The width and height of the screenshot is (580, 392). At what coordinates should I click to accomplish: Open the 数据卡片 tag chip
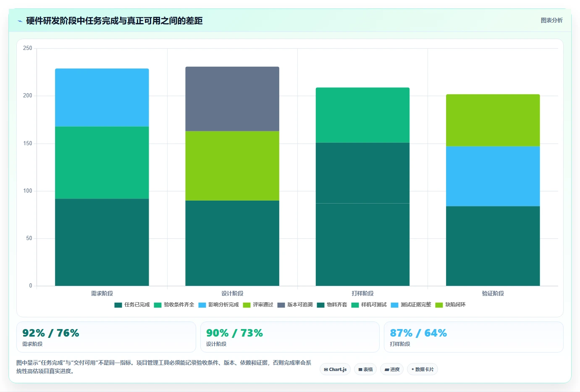(x=423, y=369)
